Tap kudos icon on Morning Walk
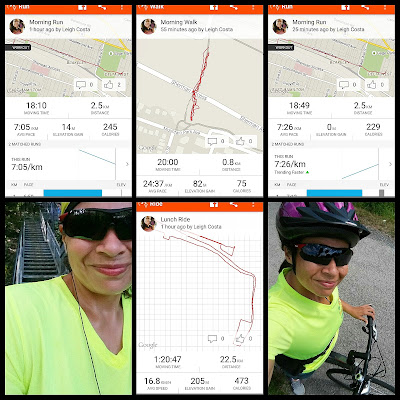Image resolution: width=400 pixels, height=400 pixels. [x=240, y=141]
